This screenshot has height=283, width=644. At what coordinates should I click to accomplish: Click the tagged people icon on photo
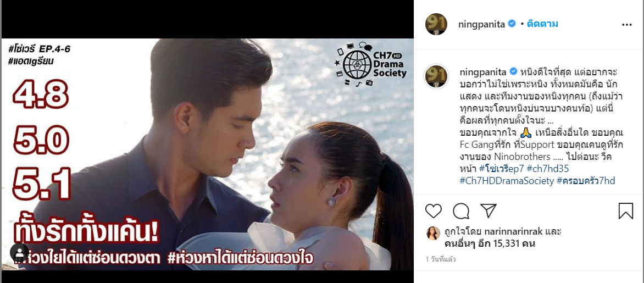tap(19, 252)
